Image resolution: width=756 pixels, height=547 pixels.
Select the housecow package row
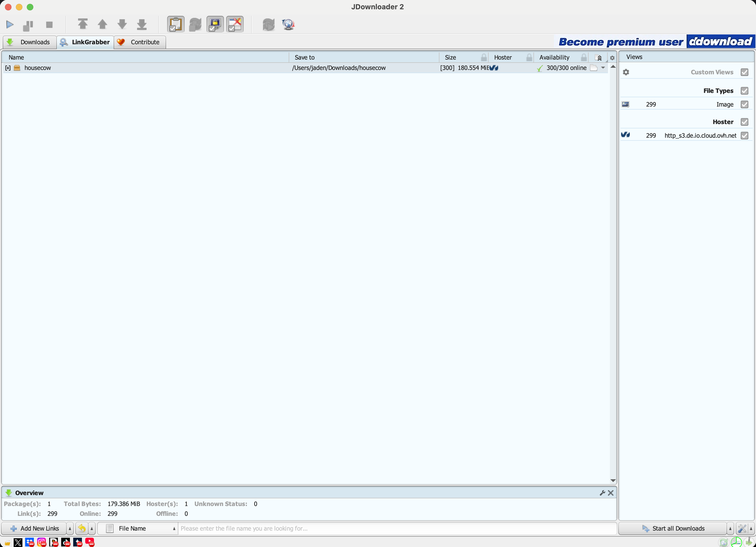(305, 68)
